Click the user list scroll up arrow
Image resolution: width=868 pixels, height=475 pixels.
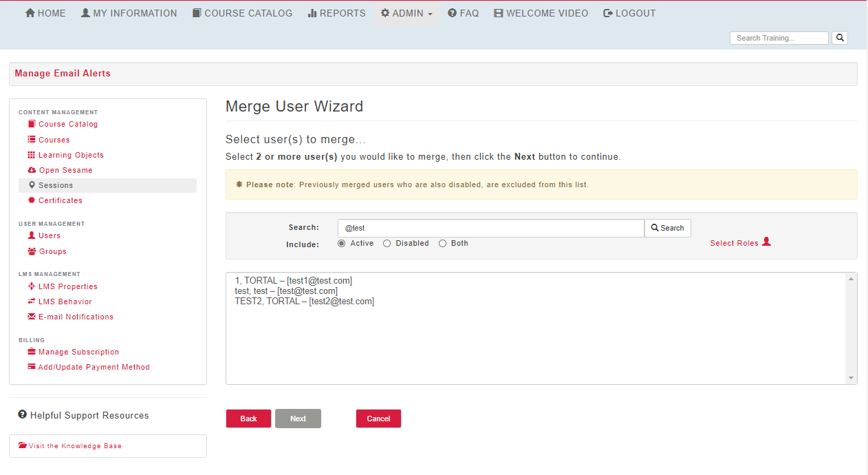(851, 279)
